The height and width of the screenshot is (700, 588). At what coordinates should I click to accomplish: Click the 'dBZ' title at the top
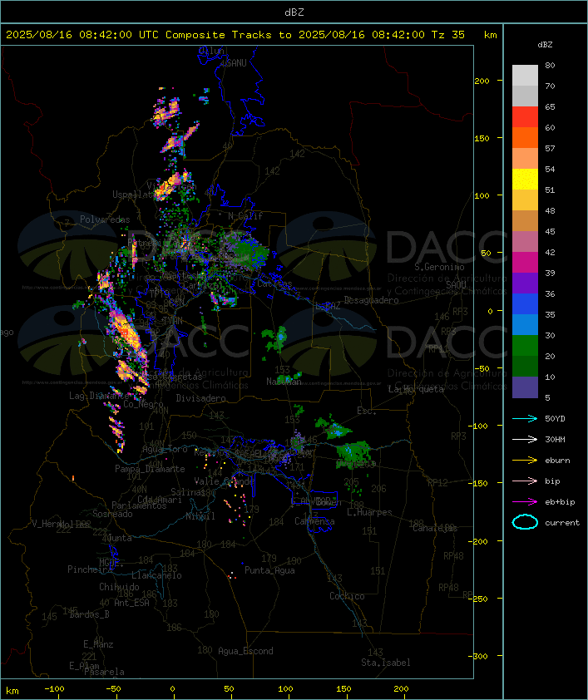[x=294, y=12]
